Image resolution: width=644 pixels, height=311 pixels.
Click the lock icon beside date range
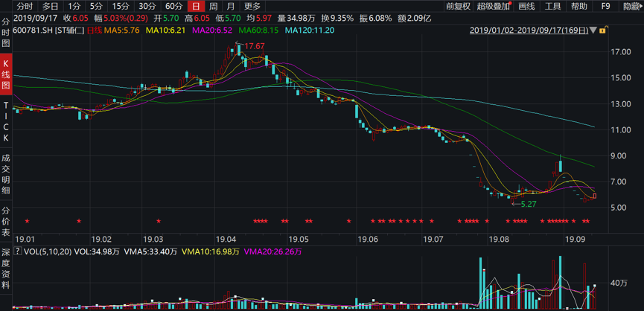[602, 31]
